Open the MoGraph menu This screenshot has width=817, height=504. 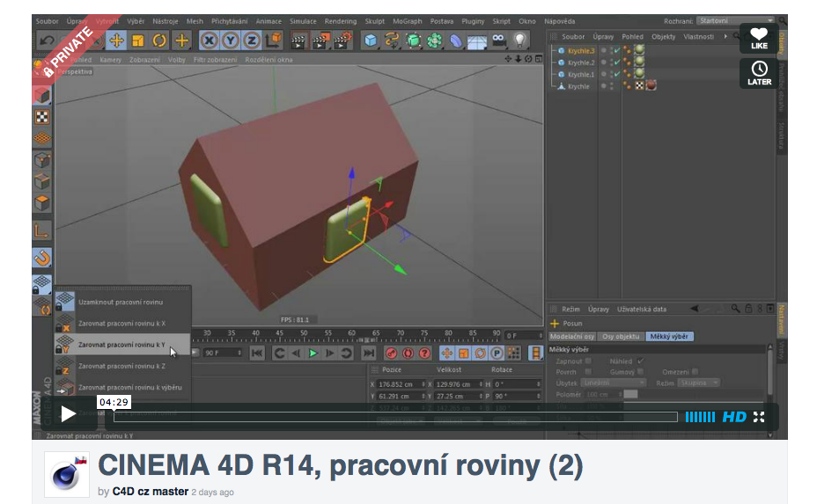click(407, 21)
